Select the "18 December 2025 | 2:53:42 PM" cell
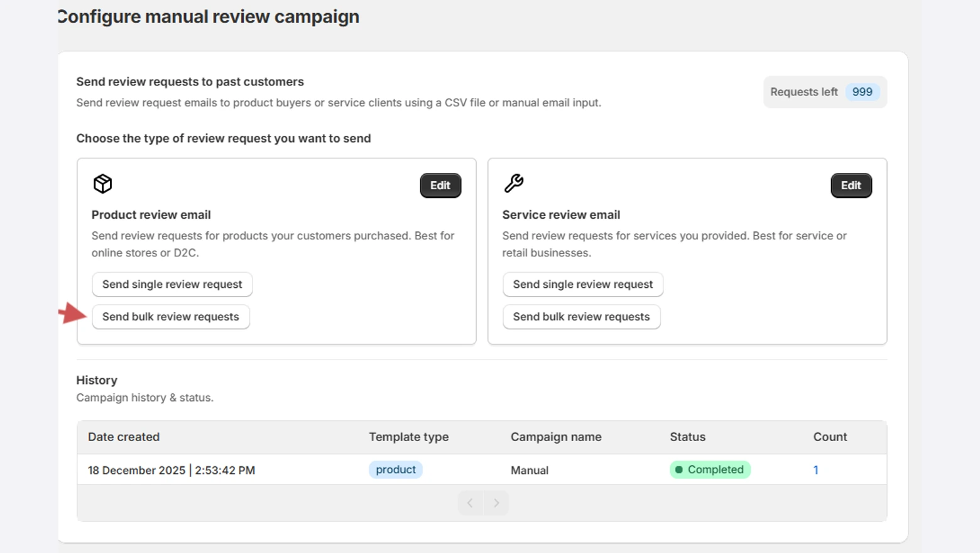The width and height of the screenshot is (980, 553). point(171,470)
